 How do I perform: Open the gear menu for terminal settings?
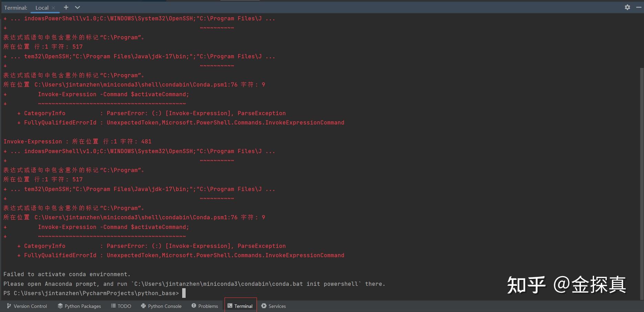627,7
